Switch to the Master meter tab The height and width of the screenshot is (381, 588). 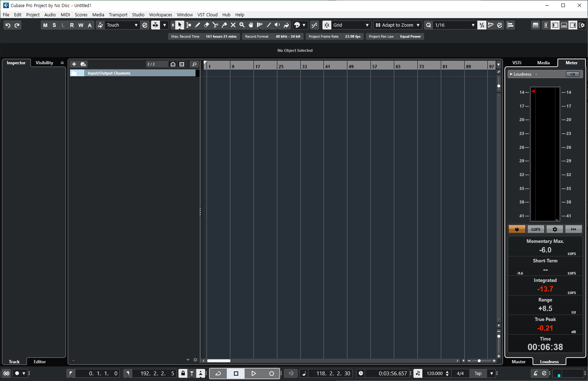[519, 362]
